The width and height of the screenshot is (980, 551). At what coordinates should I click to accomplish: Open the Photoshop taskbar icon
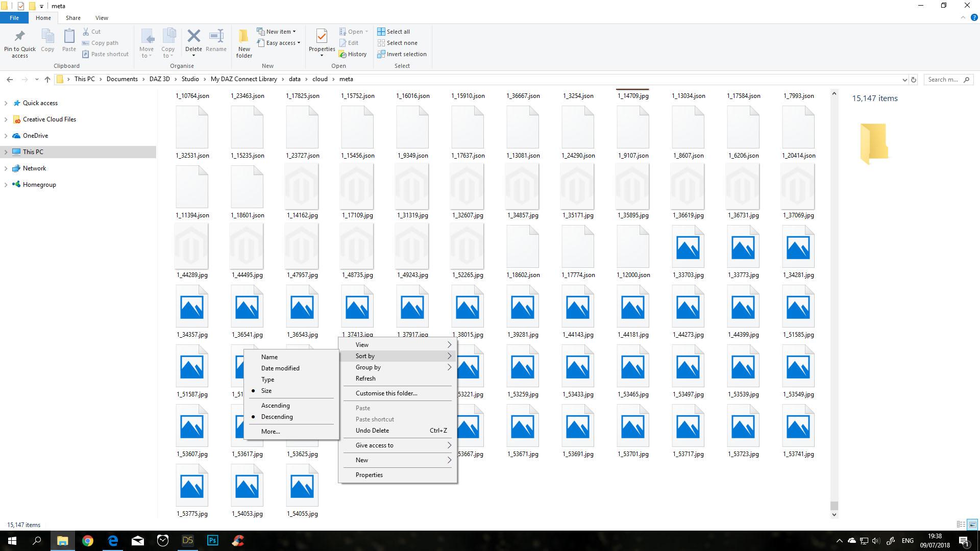[x=213, y=540]
